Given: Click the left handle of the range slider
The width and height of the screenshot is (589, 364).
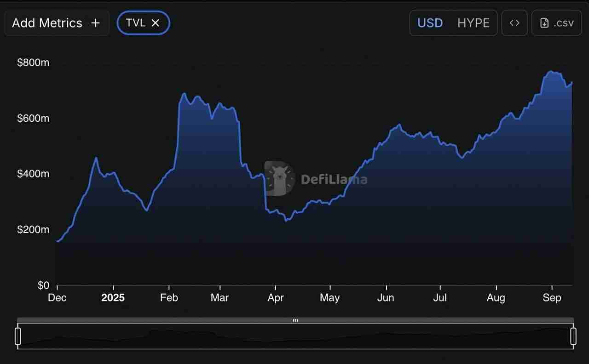Looking at the screenshot, I should (x=17, y=336).
